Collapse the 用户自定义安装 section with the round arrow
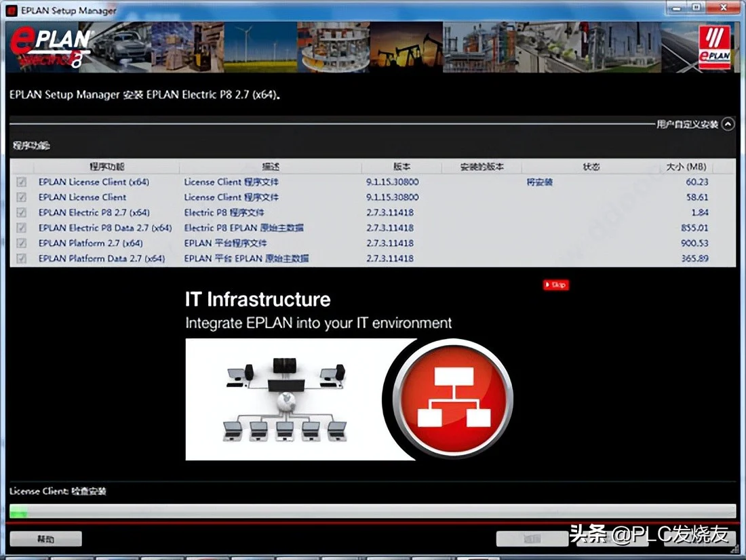Viewport: 746px width, 560px height. click(x=728, y=124)
